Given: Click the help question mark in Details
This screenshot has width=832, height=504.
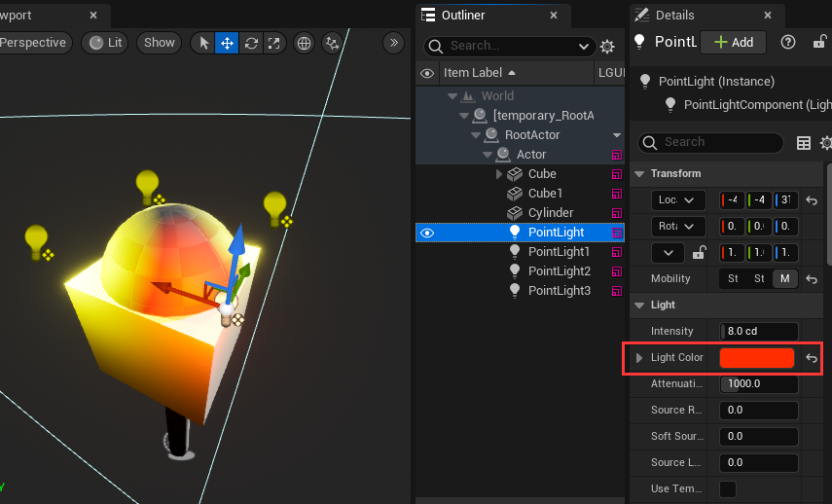Looking at the screenshot, I should 789,42.
